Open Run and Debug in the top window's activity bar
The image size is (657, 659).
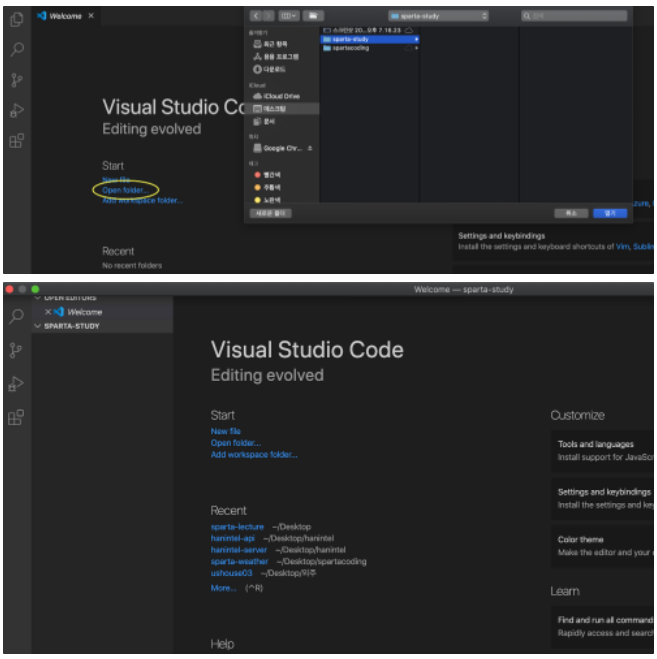click(17, 111)
